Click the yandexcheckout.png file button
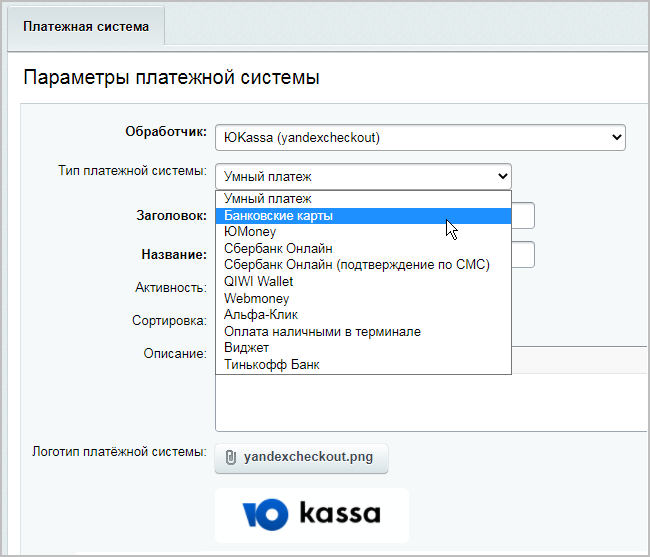Viewport: 650px width, 557px height. point(301,457)
